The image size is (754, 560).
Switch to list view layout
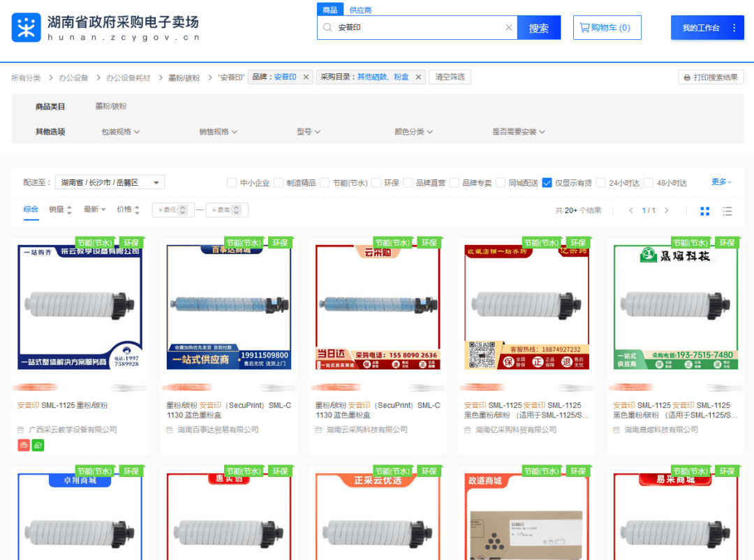(727, 211)
